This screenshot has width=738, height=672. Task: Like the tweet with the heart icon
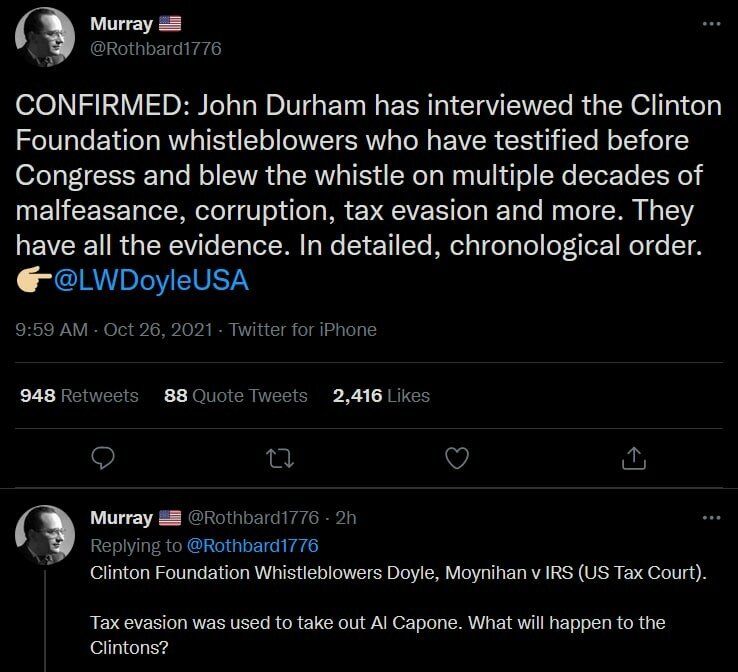pos(457,458)
